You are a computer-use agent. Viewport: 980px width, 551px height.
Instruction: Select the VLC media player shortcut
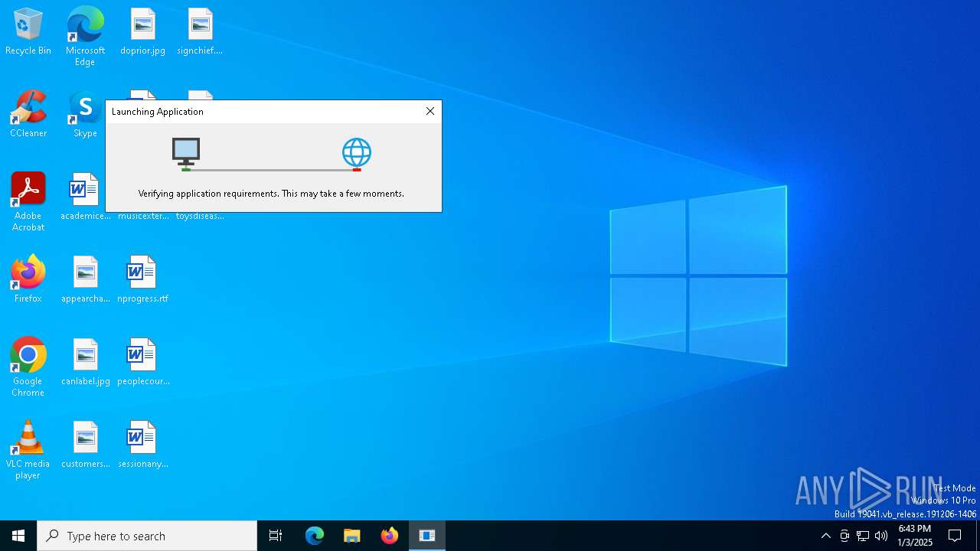tap(28, 450)
